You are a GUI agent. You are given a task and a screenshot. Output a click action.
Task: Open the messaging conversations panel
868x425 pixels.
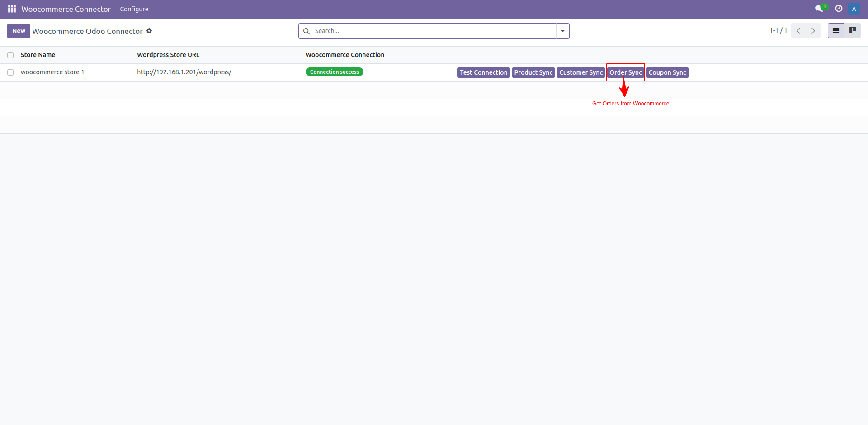point(820,9)
